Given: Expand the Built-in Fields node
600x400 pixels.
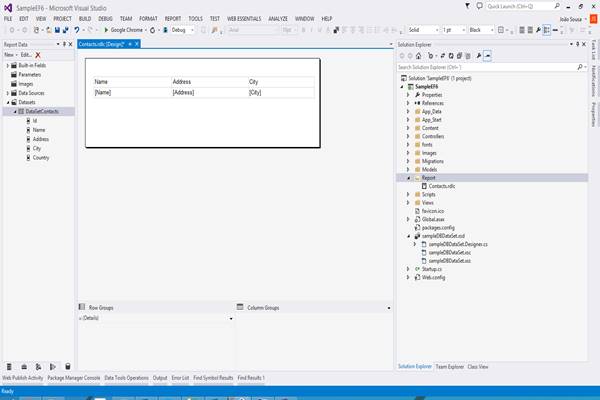Looking at the screenshot, I should coord(8,65).
